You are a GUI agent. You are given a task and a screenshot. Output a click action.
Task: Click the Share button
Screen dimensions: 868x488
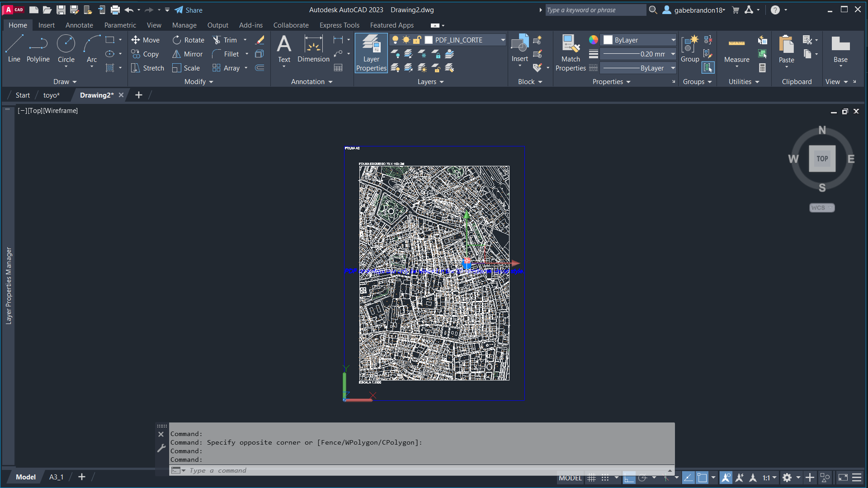click(189, 10)
